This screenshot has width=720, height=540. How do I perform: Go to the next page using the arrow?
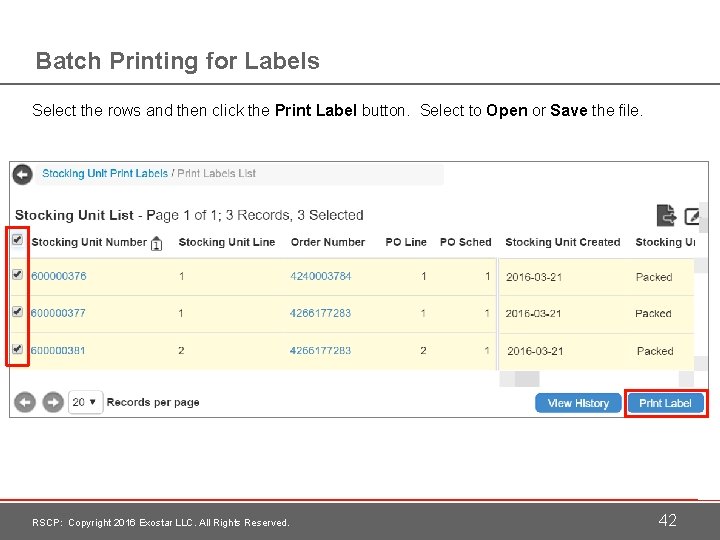coord(53,403)
